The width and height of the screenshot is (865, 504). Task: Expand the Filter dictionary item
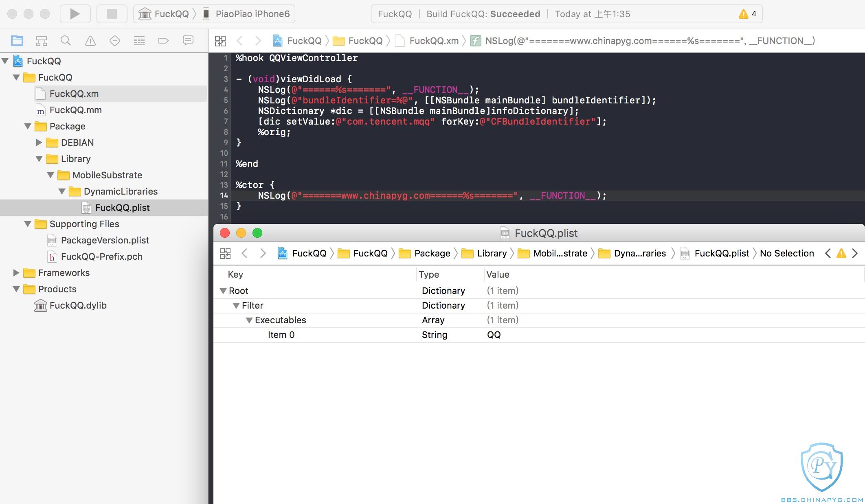coord(236,305)
